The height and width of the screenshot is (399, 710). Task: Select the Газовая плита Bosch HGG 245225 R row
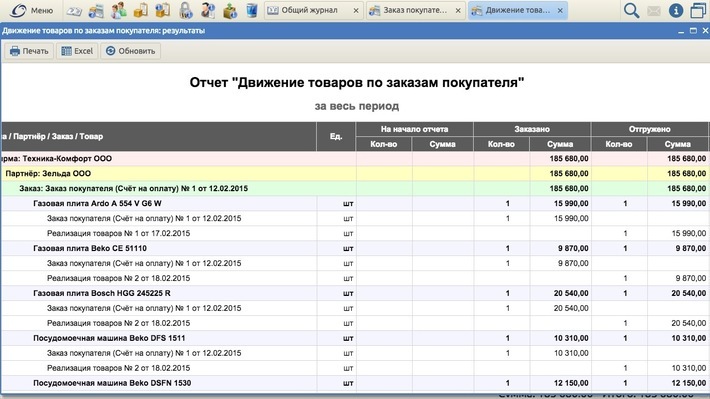click(x=355, y=293)
